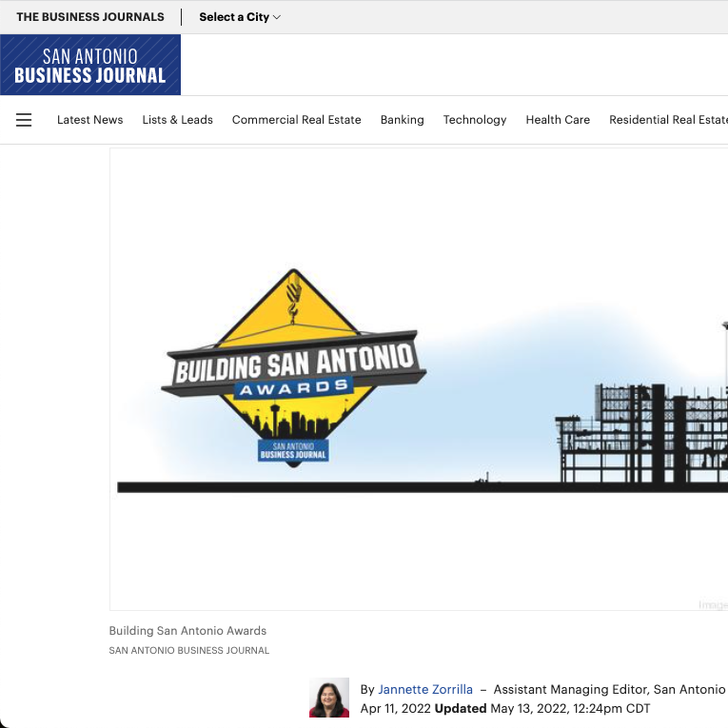Screen dimensions: 728x728
Task: Click the Building San Antonio Awards caption
Action: tap(187, 631)
